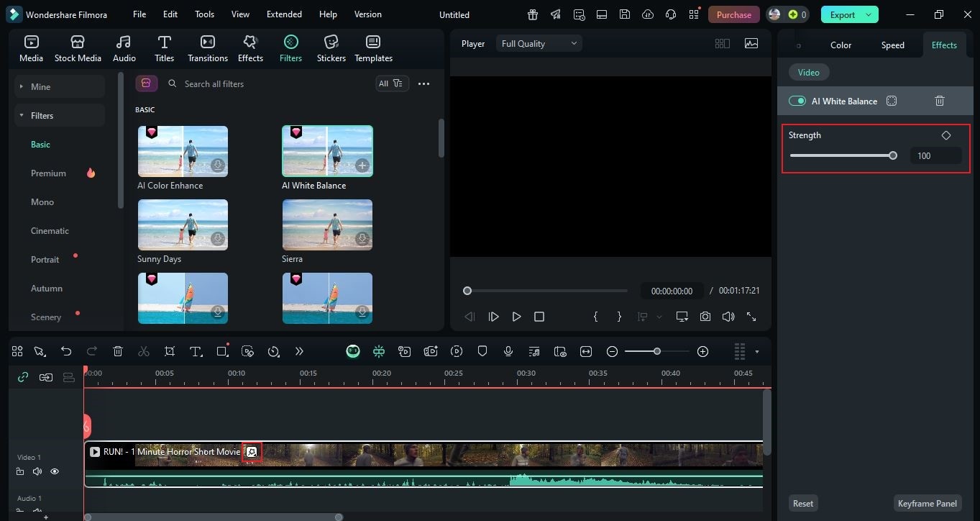This screenshot has height=521, width=980.
Task: Open the Add Text tool in timeline toolbar
Action: pos(195,351)
